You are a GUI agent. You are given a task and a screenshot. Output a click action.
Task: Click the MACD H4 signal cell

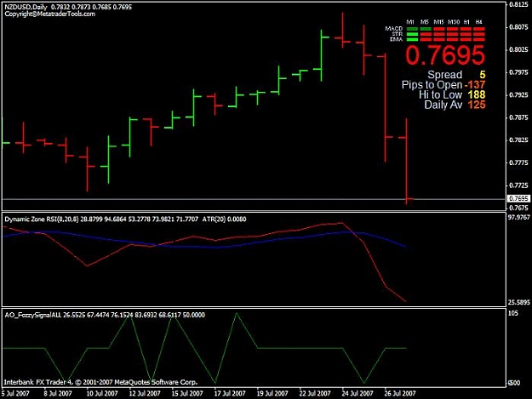[479, 29]
